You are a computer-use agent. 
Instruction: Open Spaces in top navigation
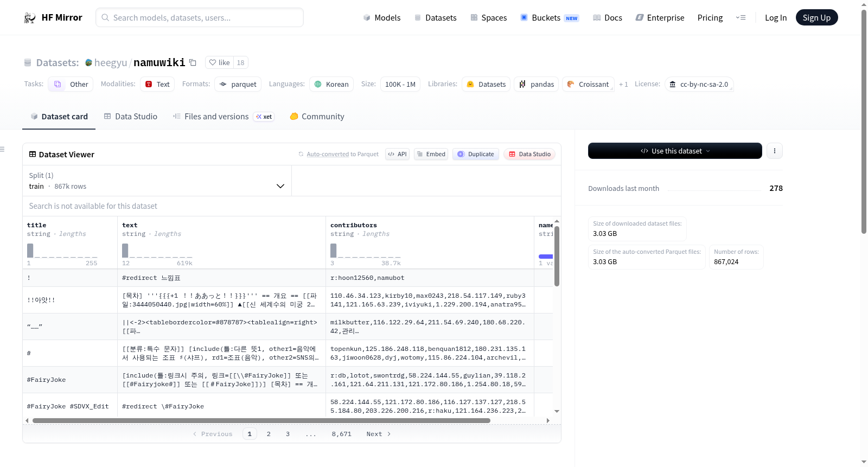489,17
